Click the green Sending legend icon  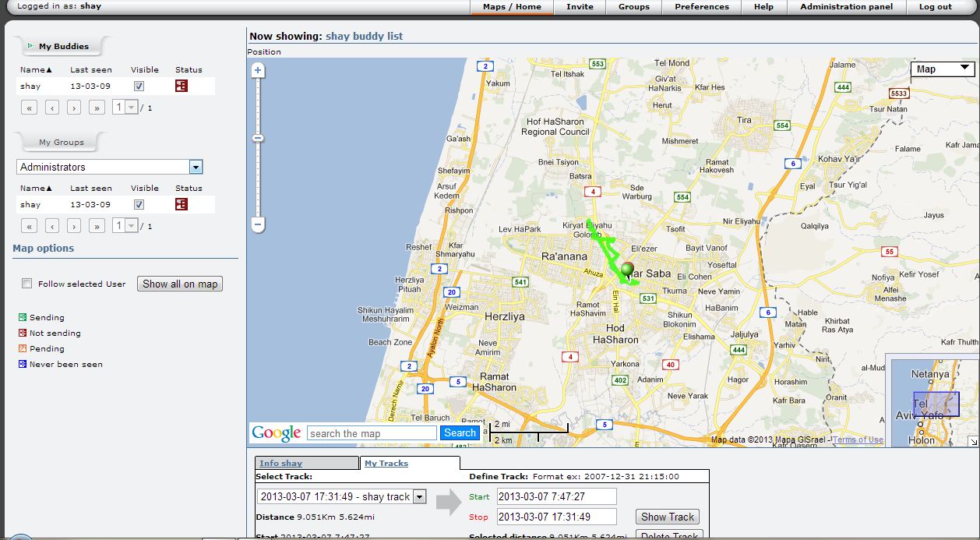pyautogui.click(x=23, y=317)
